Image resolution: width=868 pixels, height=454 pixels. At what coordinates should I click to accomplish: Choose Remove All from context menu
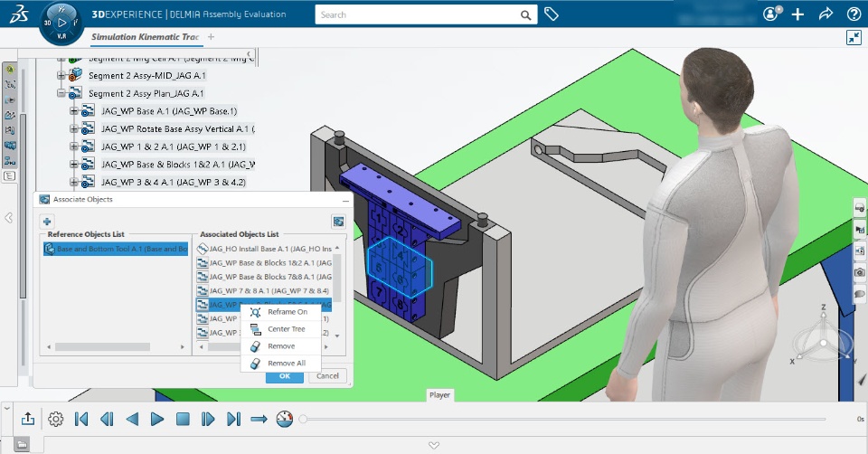click(280, 364)
